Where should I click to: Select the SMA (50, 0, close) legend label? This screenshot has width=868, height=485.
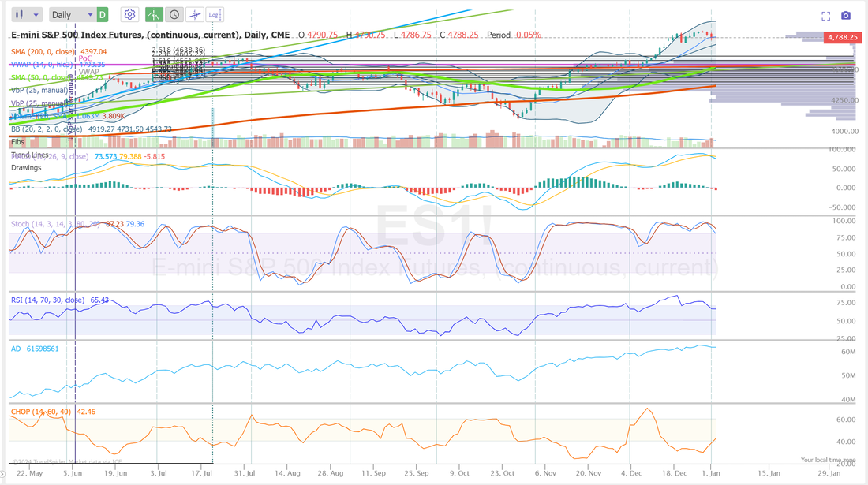coord(42,78)
